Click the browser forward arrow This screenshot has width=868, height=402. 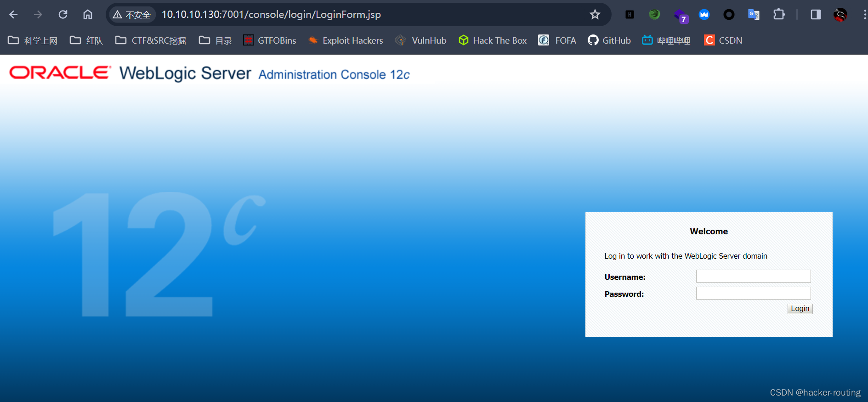pos(38,15)
